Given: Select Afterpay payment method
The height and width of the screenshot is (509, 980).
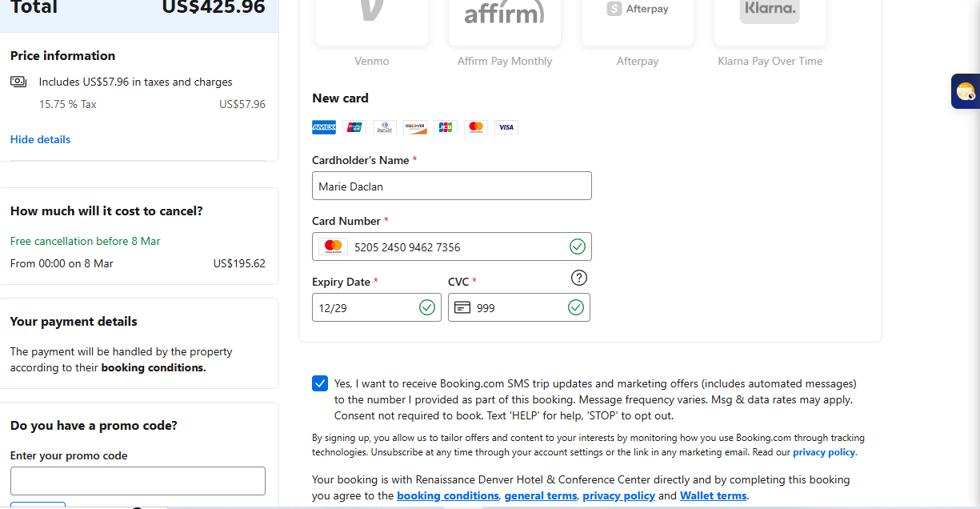Looking at the screenshot, I should coord(638,24).
